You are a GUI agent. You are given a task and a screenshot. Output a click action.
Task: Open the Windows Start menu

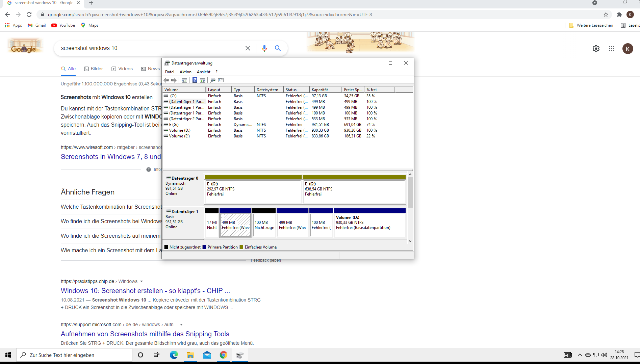[8, 355]
